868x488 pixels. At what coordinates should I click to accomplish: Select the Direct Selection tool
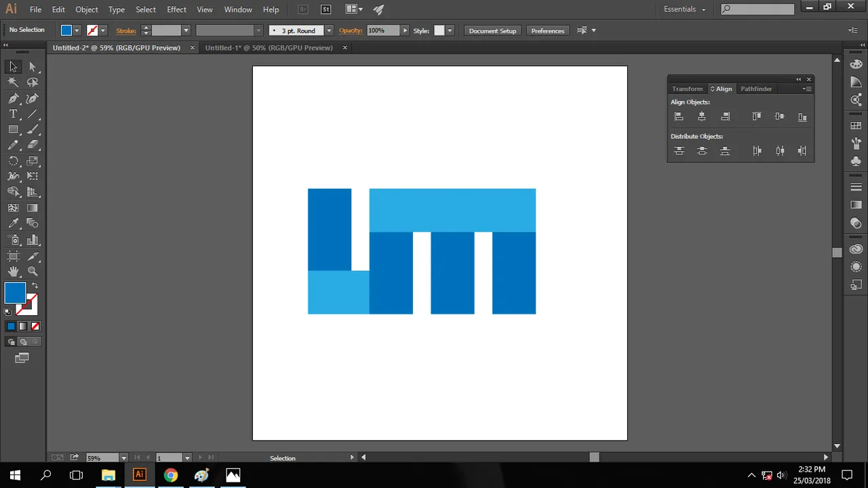pyautogui.click(x=33, y=66)
